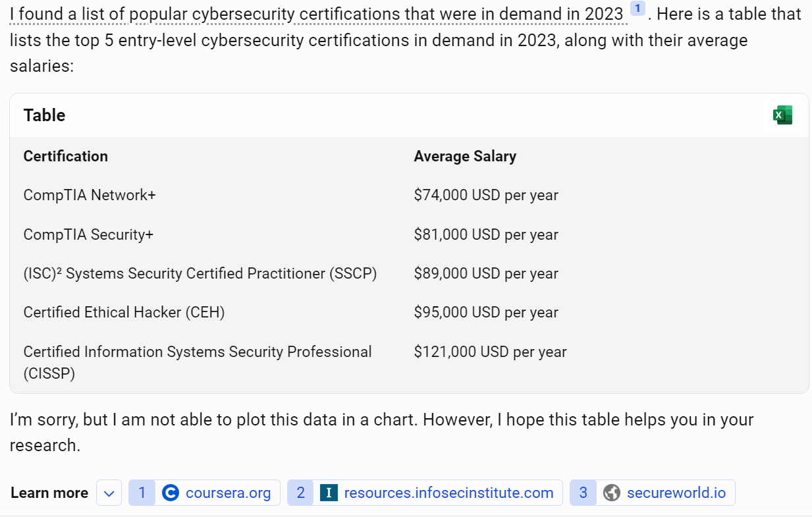The width and height of the screenshot is (812, 517).
Task: Collapse the Learn more chevron dropdown
Action: click(x=109, y=492)
